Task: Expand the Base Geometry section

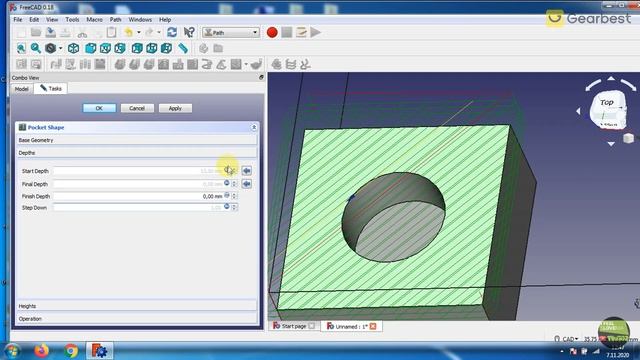Action: [137, 140]
